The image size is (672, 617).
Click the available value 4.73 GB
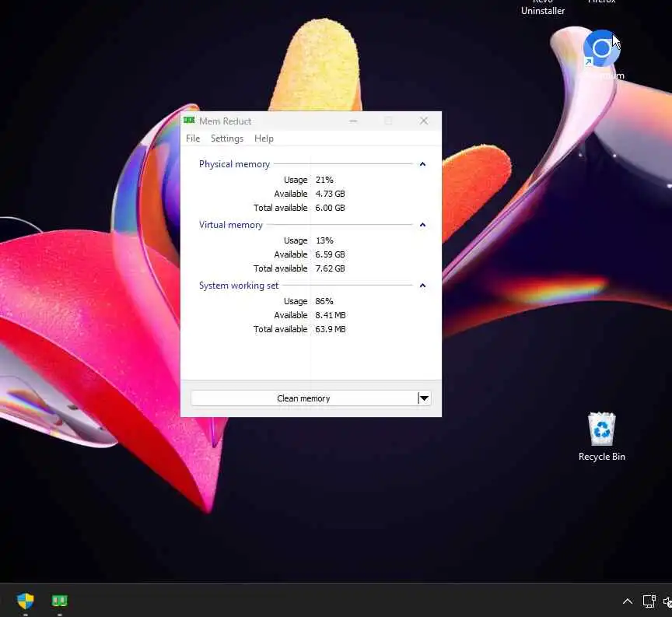330,194
